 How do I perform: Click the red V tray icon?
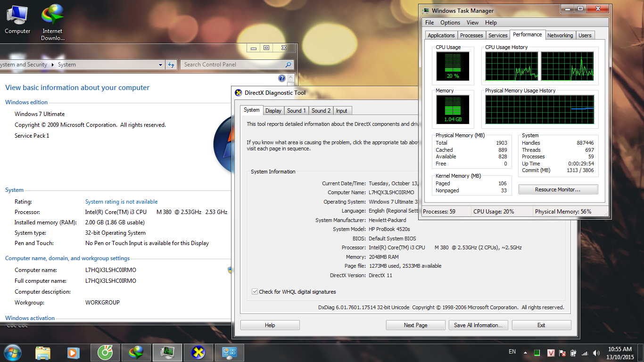[x=550, y=353]
